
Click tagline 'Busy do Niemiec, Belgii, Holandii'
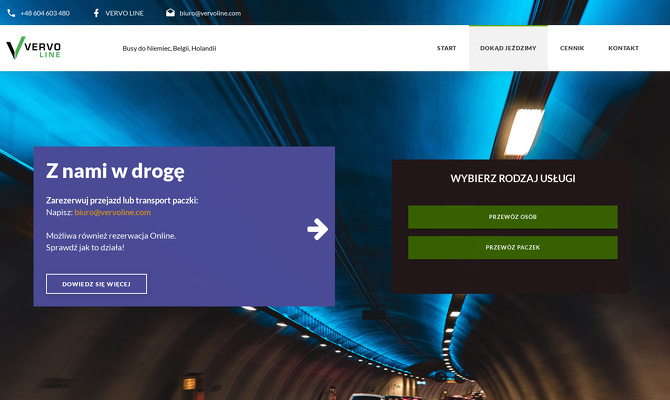pyautogui.click(x=169, y=48)
